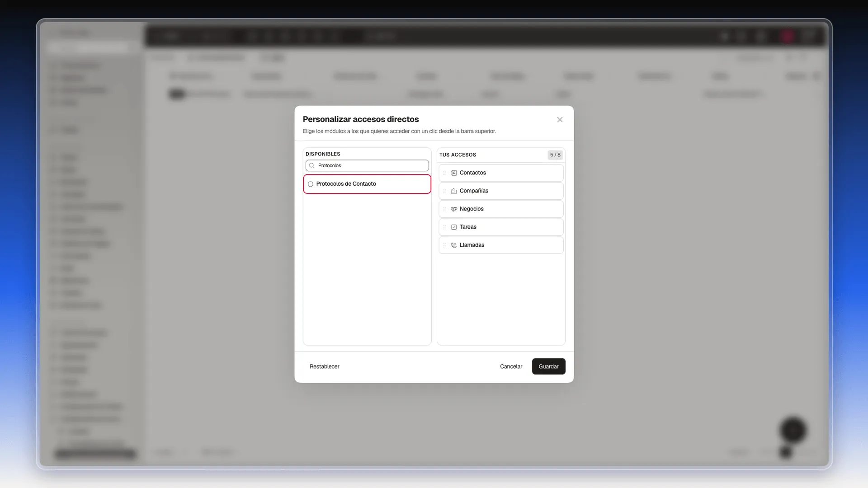Viewport: 868px width, 488px height.
Task: Click the Negocios handshake icon
Action: coord(454,209)
